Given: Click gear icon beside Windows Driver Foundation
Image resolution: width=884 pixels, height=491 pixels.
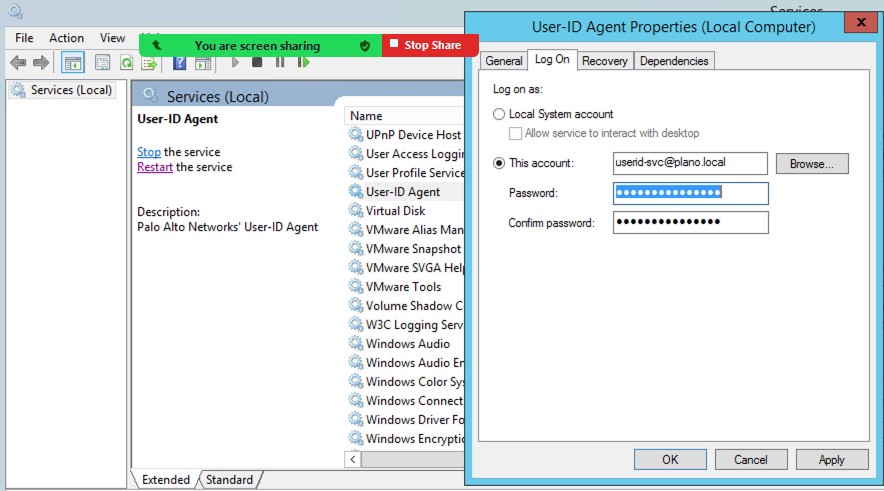Looking at the screenshot, I should (x=355, y=419).
